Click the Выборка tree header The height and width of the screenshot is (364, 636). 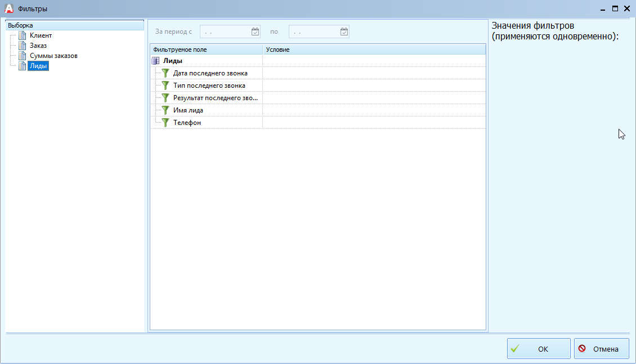[74, 26]
